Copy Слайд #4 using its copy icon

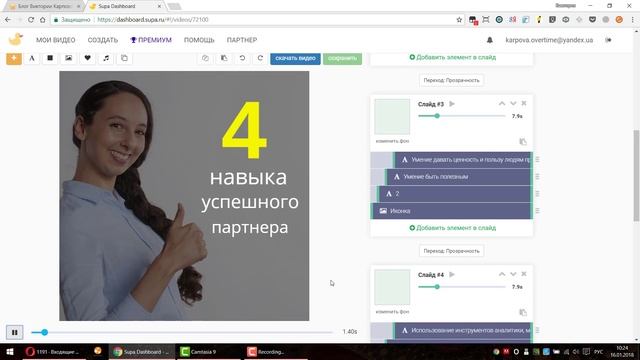(523, 312)
